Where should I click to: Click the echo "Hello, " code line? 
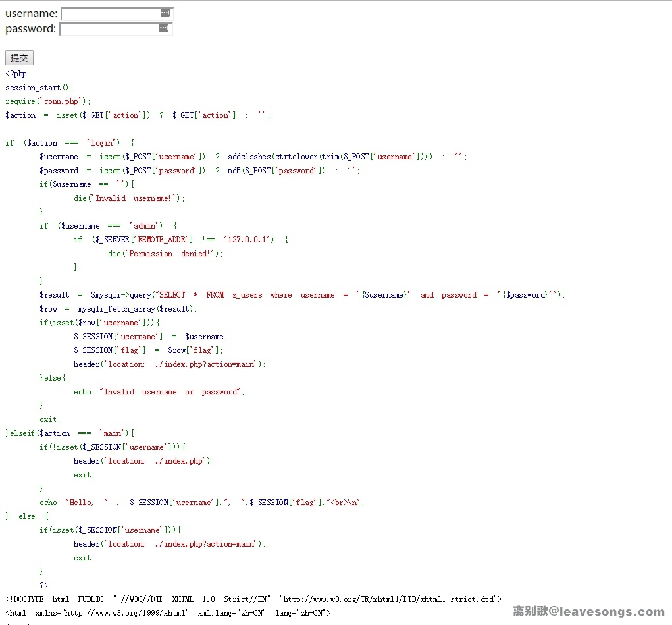point(201,503)
